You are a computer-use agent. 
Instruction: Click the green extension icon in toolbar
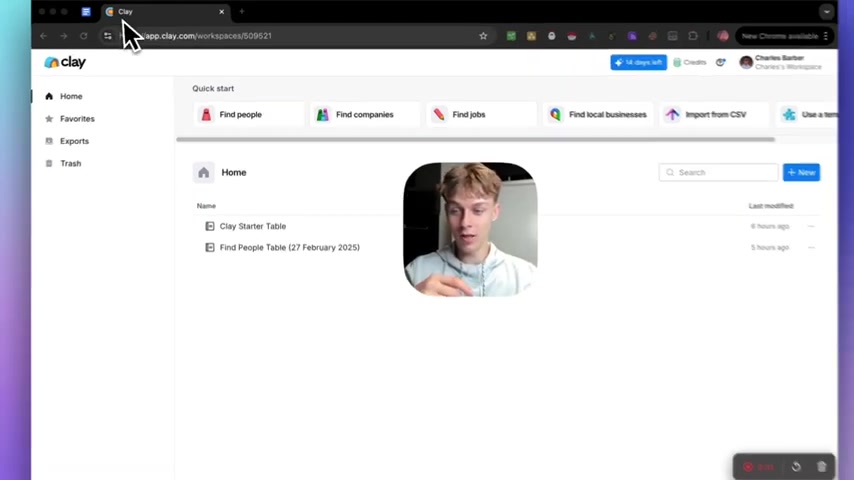click(511, 36)
